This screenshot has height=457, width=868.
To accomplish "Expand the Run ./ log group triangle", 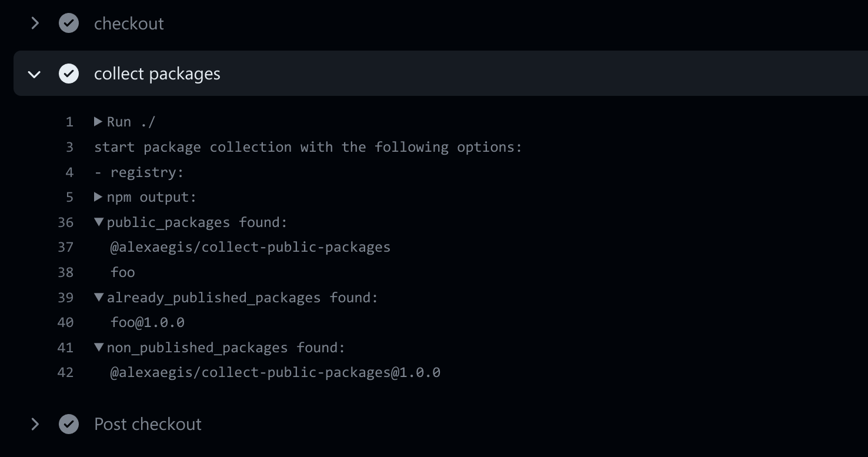I will pos(98,122).
